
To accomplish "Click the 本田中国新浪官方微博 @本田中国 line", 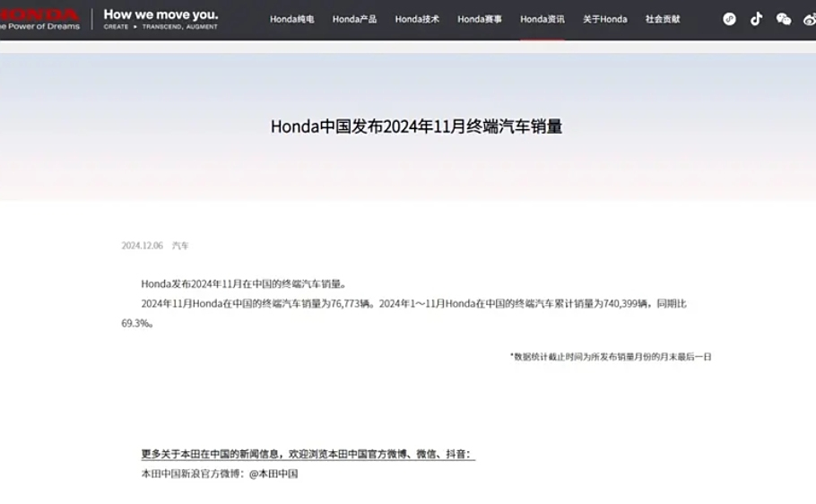I will tap(220, 474).
